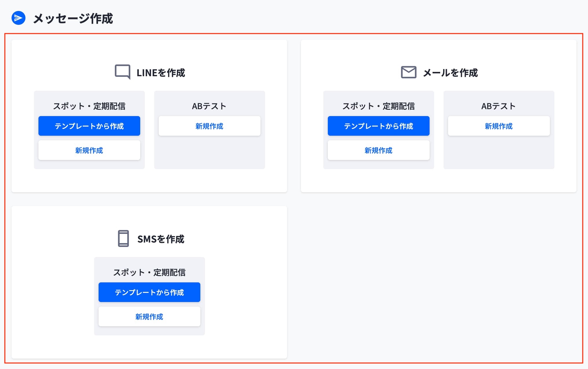Click スポット・定期配信 label in SMS card
The width and height of the screenshot is (588, 369).
tap(149, 273)
